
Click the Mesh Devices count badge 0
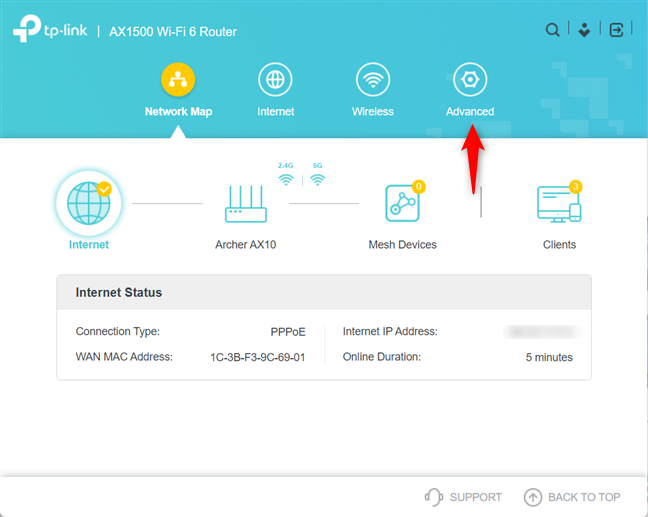click(x=419, y=187)
